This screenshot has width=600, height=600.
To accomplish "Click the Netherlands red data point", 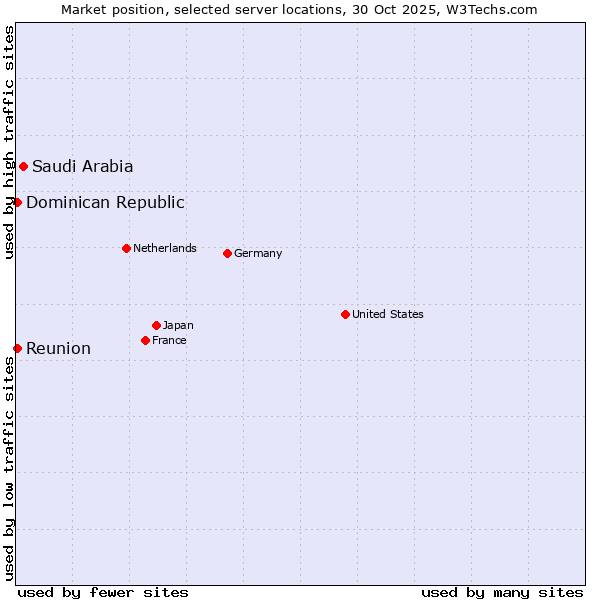I will click(126, 248).
